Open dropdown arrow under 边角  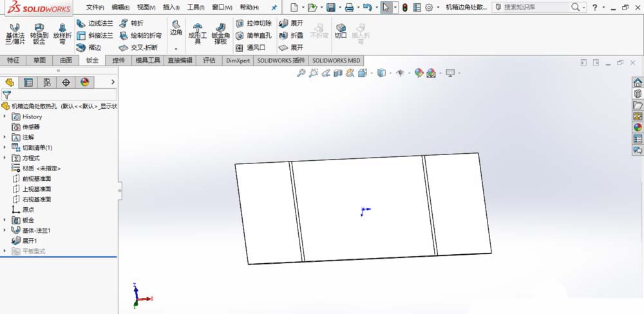coord(176,49)
